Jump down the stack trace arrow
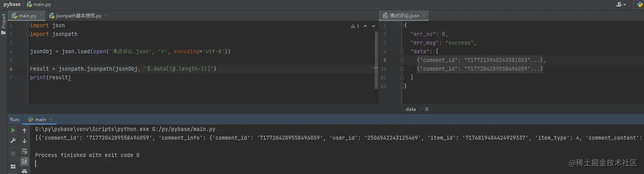This screenshot has height=174, width=644. (x=25, y=141)
